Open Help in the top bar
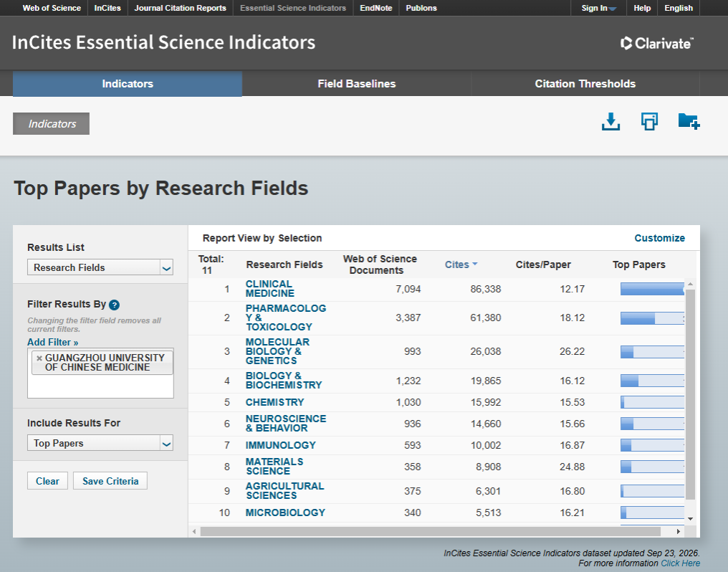The image size is (728, 572). tap(642, 8)
